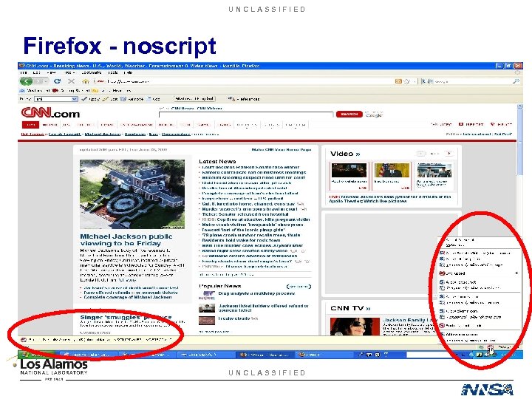
Task: Click the red Home tab in CNN navigation
Action: click(30, 125)
